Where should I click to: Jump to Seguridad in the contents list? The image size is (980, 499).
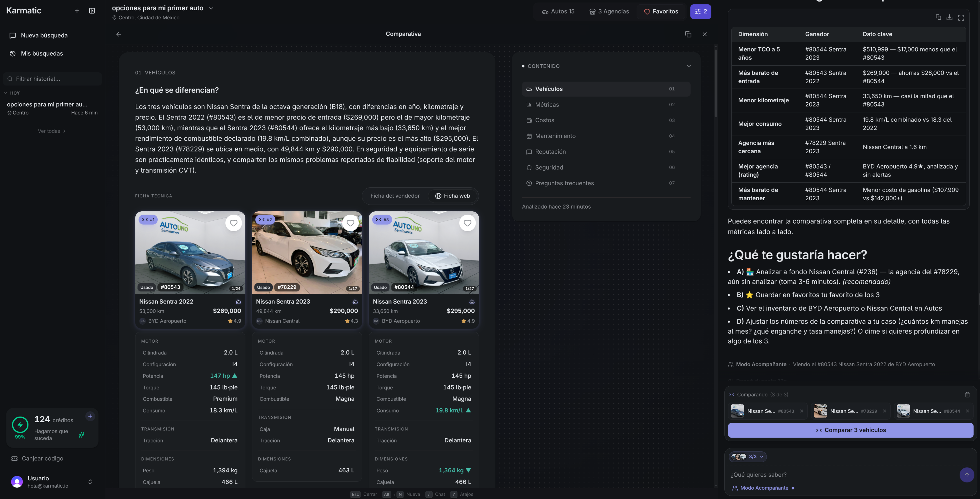pos(606,167)
